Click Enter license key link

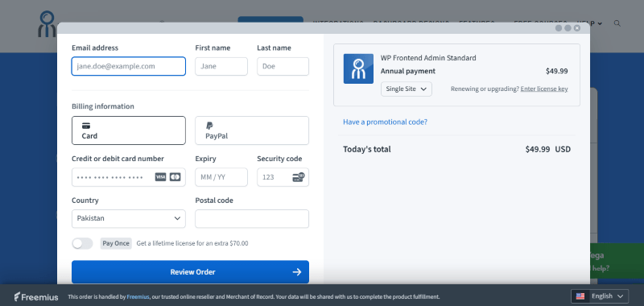pos(544,89)
